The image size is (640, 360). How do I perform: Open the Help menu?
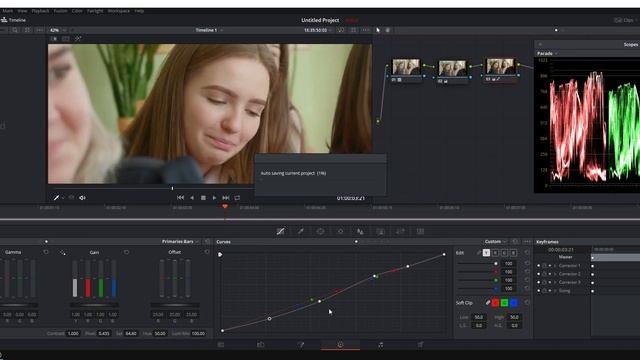[x=139, y=11]
